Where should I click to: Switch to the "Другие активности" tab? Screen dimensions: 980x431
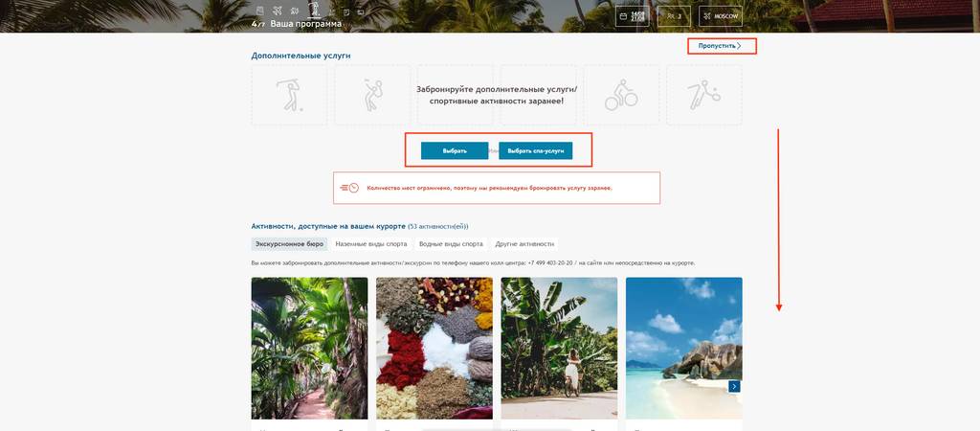[x=524, y=244]
